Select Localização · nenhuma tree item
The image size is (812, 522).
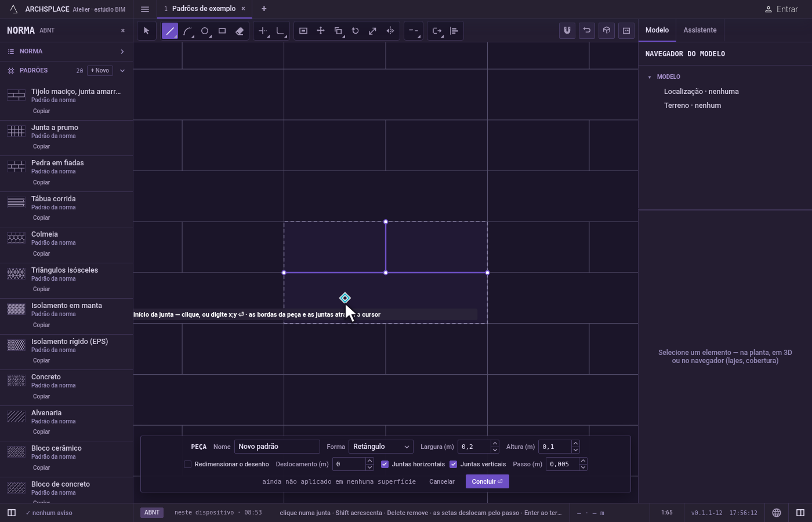[x=701, y=92]
